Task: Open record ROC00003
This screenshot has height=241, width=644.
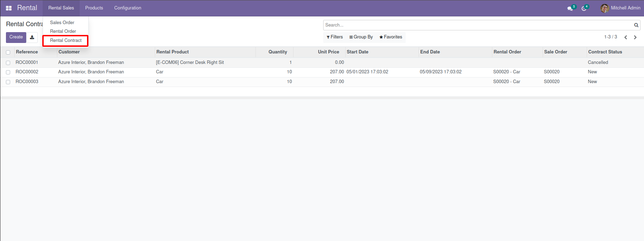Action: (27, 82)
